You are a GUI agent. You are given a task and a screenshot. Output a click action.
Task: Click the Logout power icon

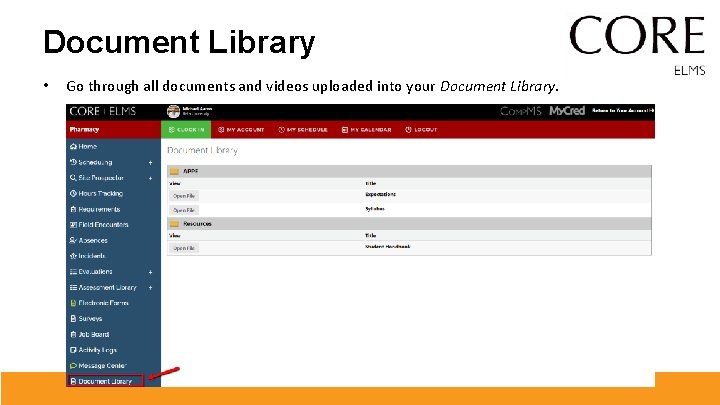tap(408, 129)
